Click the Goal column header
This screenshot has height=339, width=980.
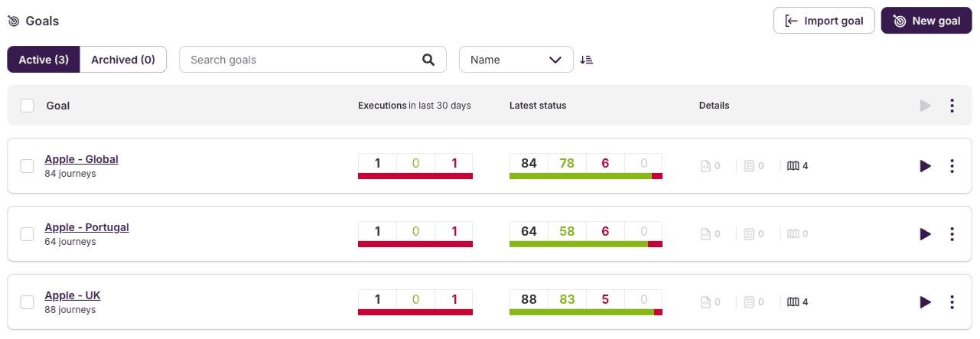(x=58, y=106)
